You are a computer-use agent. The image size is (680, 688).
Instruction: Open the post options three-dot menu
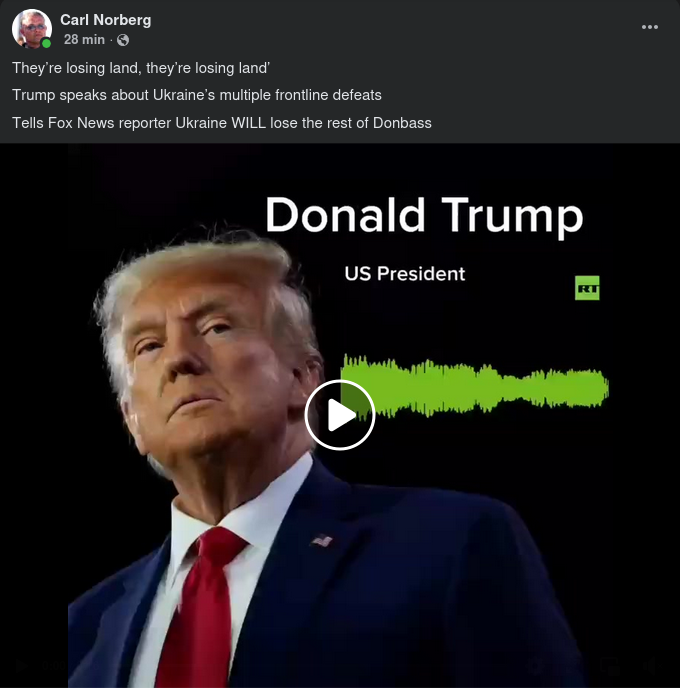pos(650,27)
